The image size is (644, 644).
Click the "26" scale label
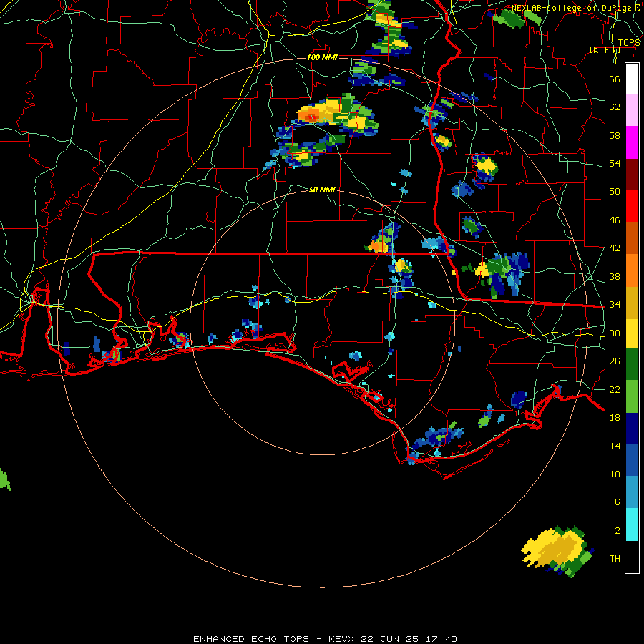pyautogui.click(x=615, y=361)
